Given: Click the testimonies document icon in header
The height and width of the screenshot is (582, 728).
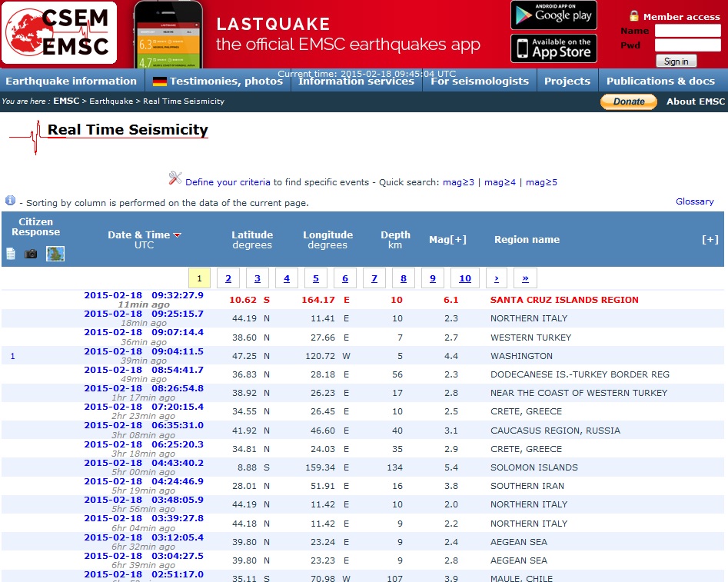Looking at the screenshot, I should click(x=11, y=254).
